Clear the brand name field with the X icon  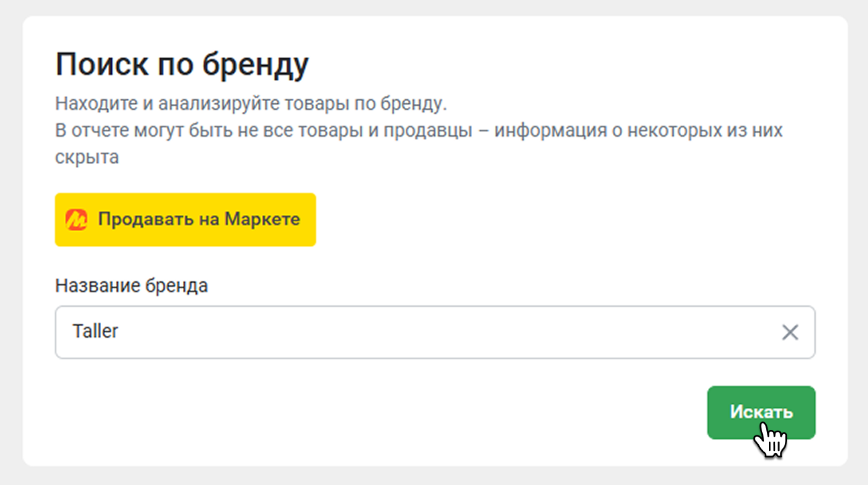click(x=790, y=332)
